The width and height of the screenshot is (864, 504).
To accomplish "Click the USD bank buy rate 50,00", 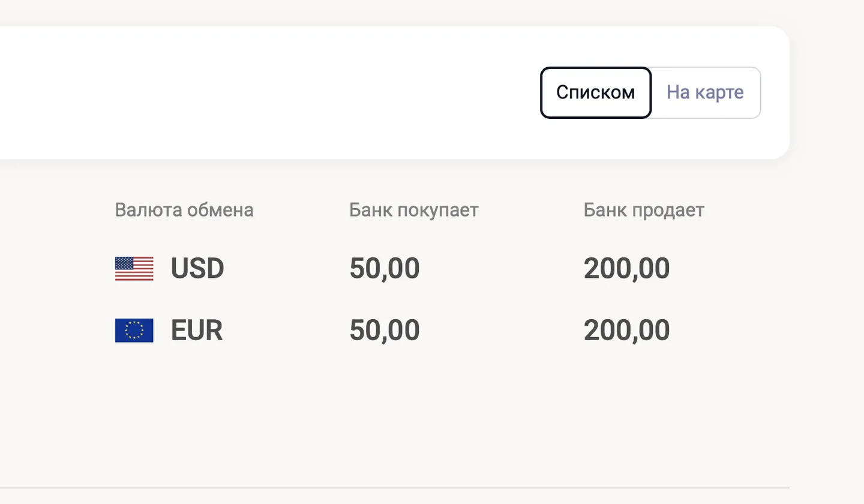I will pos(385,268).
